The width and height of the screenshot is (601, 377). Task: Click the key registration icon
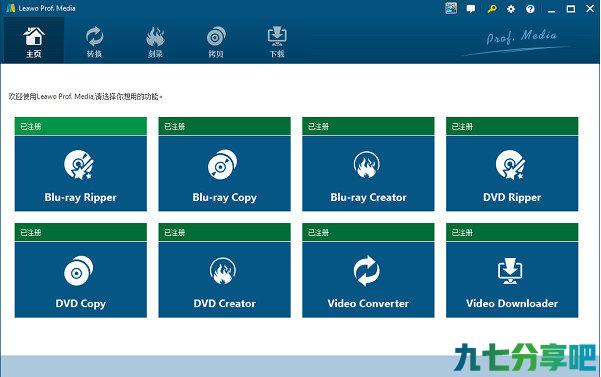(x=492, y=9)
